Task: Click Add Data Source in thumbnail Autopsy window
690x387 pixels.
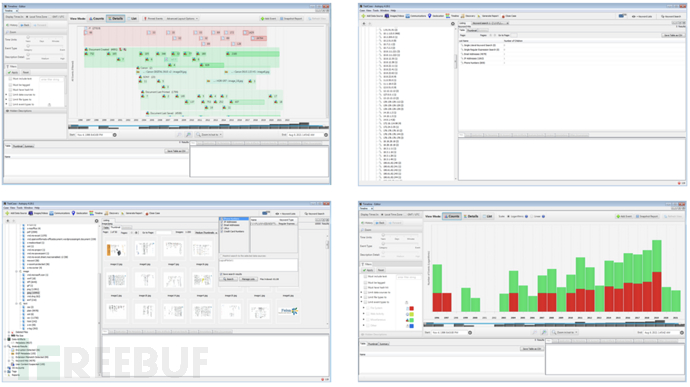Action: tap(16, 213)
